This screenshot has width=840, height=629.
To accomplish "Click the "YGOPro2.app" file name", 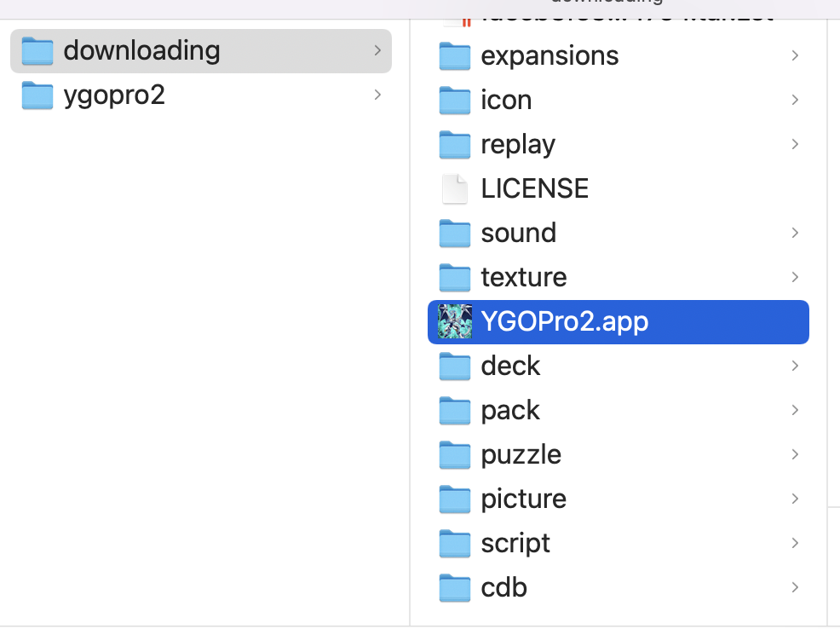I will pos(565,322).
